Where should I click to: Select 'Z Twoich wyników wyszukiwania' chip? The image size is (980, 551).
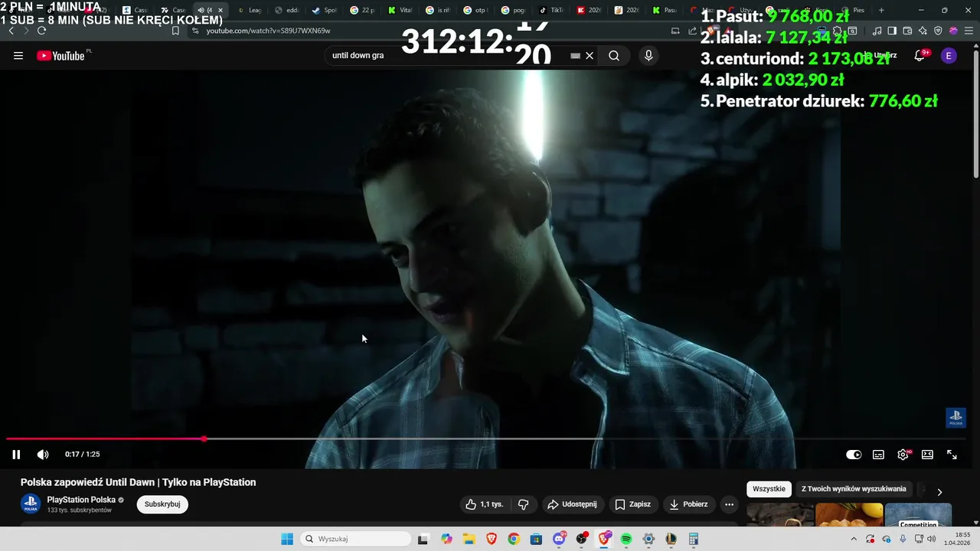pos(854,489)
